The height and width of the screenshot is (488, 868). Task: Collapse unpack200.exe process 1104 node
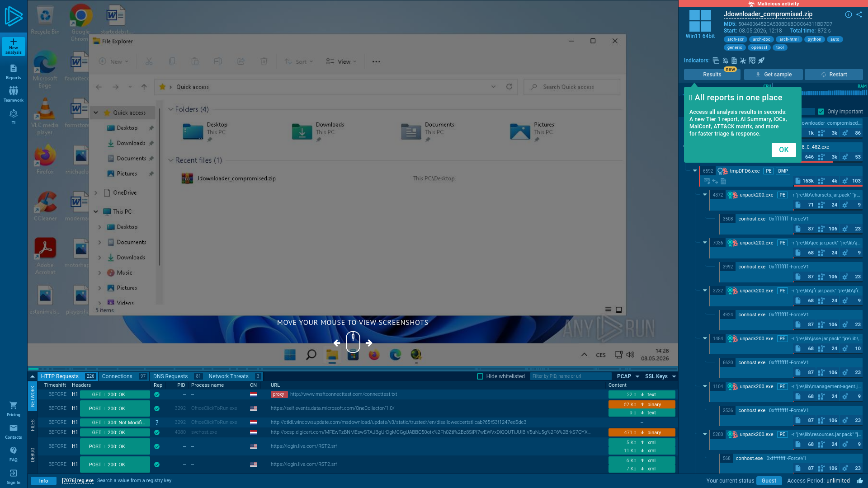(705, 386)
